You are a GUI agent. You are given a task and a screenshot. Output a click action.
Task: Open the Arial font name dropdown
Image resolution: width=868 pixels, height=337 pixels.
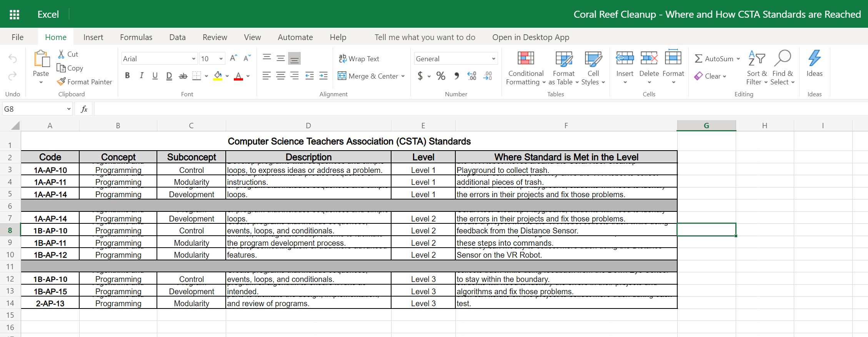pos(193,59)
